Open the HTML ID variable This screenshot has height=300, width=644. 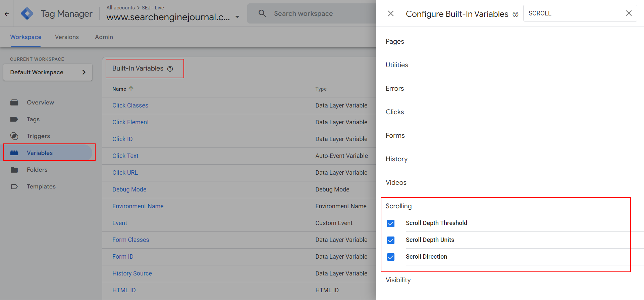(124, 290)
